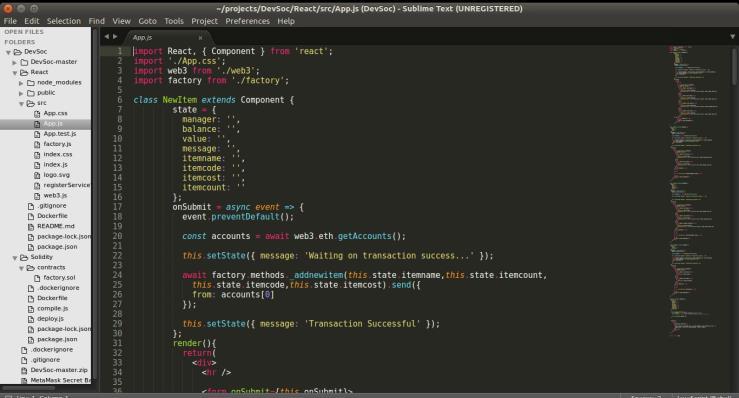Click 'NewItem' class name on line 6
Image resolution: width=739 pixels, height=398 pixels.
180,100
